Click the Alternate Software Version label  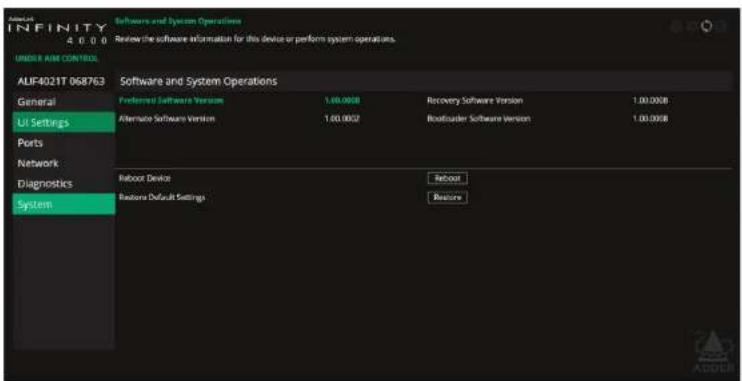[167, 118]
